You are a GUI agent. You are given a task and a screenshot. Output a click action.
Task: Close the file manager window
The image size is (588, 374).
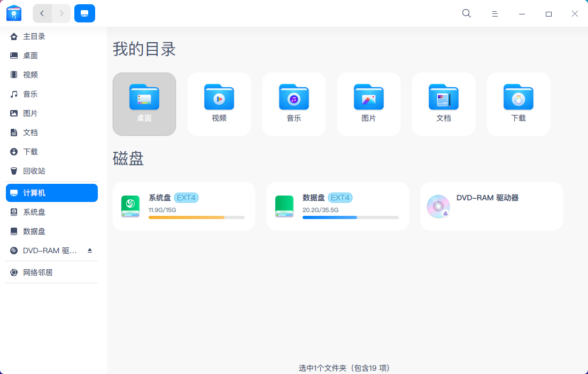575,14
